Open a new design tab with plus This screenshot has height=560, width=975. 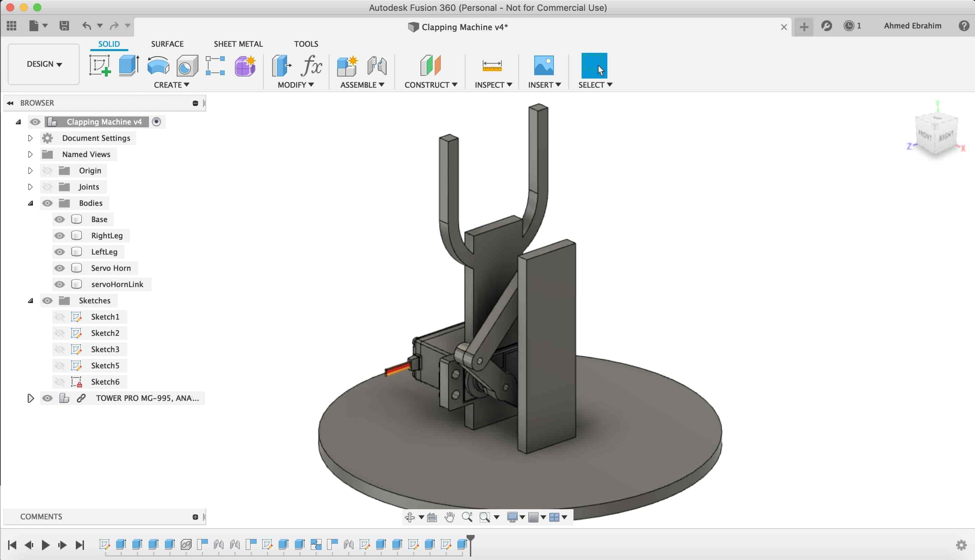click(x=804, y=27)
